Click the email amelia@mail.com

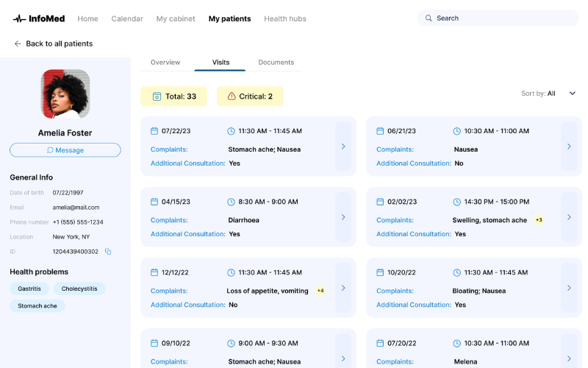coord(76,208)
